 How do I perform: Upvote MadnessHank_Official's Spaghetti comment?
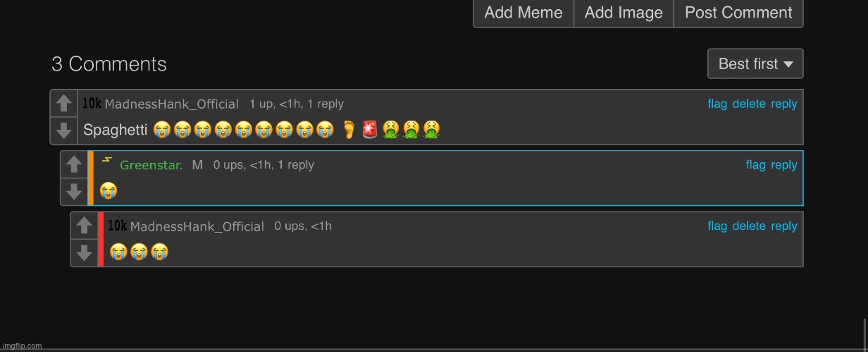(x=63, y=104)
